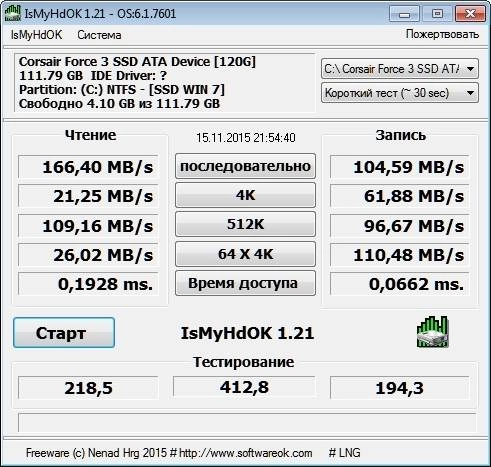Click the Corsair Force 3 SSD ATA Device line
The height and width of the screenshot is (467, 491).
click(x=137, y=62)
